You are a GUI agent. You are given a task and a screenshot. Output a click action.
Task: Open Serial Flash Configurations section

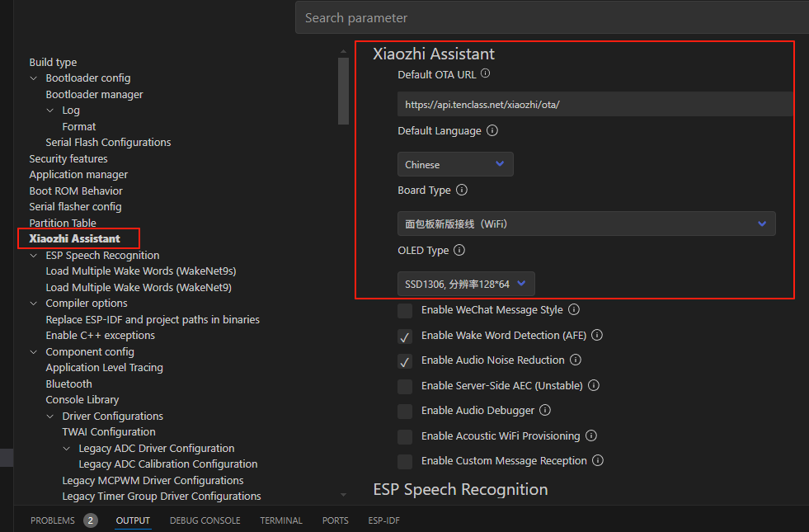(x=108, y=143)
